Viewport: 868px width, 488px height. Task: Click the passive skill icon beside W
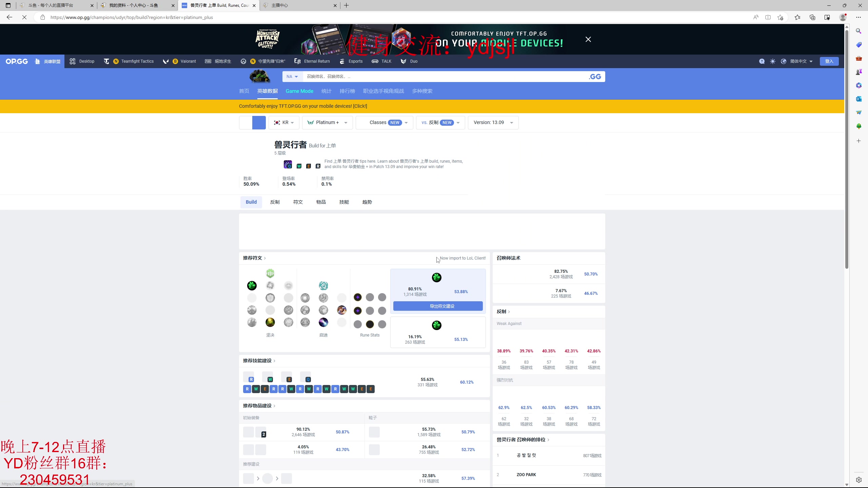(x=288, y=164)
